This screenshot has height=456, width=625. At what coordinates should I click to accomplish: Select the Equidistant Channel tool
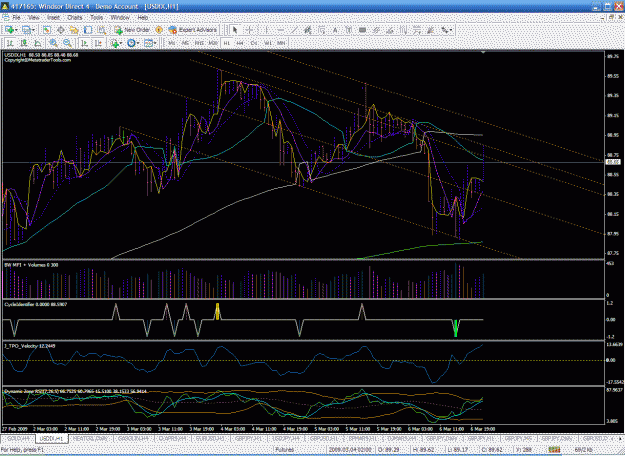coord(307,30)
